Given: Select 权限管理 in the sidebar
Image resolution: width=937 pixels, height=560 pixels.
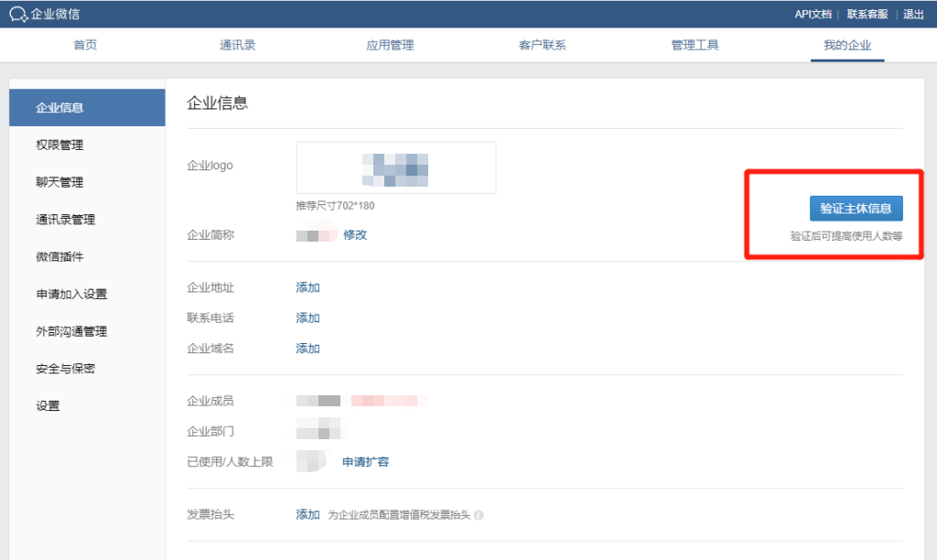Looking at the screenshot, I should coord(59,145).
